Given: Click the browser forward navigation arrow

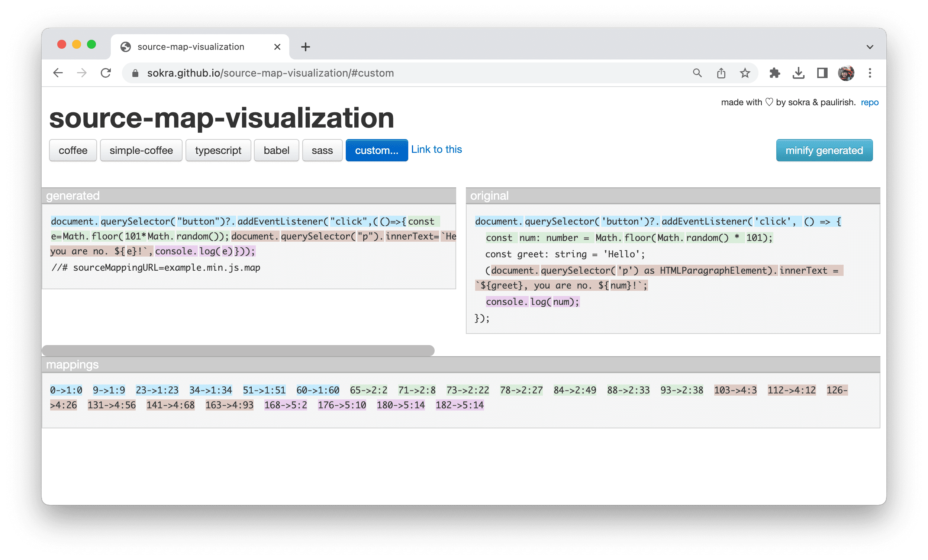Looking at the screenshot, I should pos(81,73).
